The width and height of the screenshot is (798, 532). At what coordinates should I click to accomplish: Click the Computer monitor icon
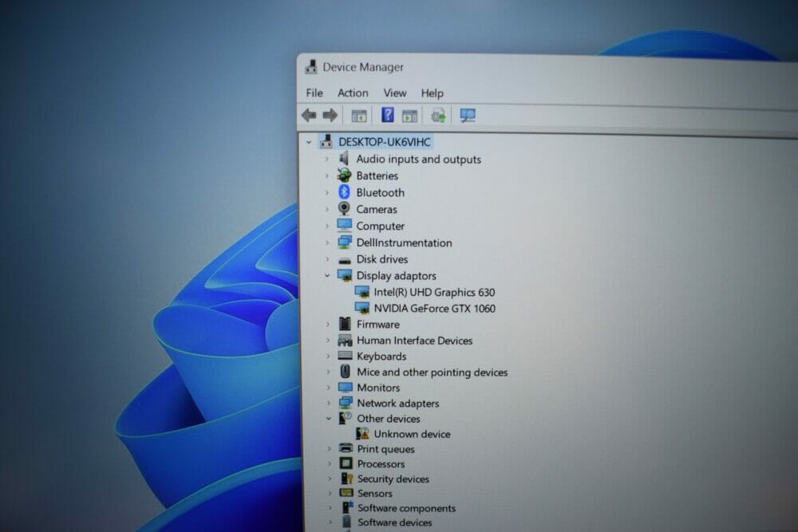(x=345, y=225)
